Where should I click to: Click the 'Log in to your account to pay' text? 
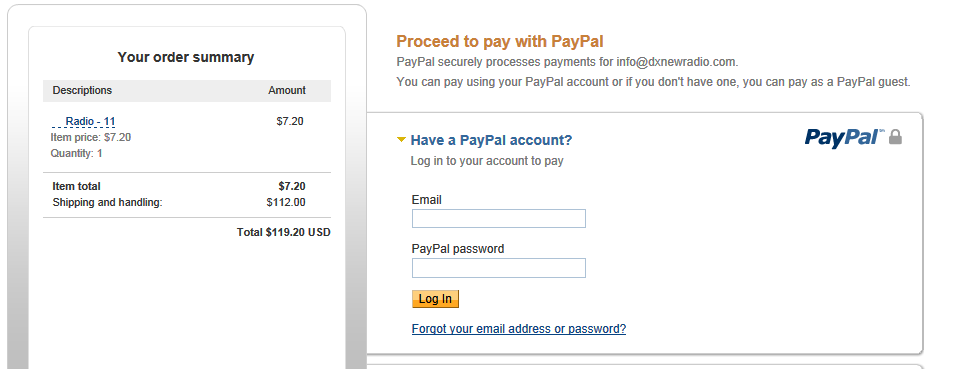pos(487,160)
